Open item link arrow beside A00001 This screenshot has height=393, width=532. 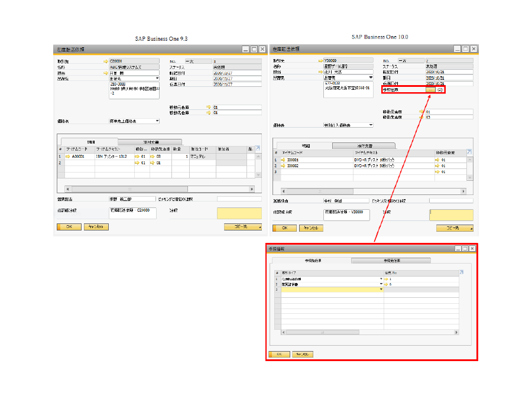(68, 157)
